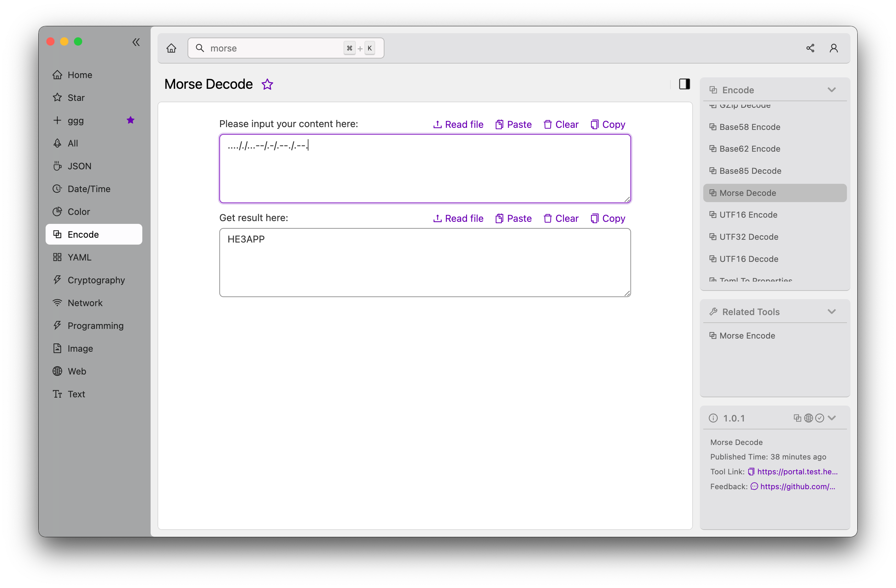Clear the input content box

coord(561,125)
